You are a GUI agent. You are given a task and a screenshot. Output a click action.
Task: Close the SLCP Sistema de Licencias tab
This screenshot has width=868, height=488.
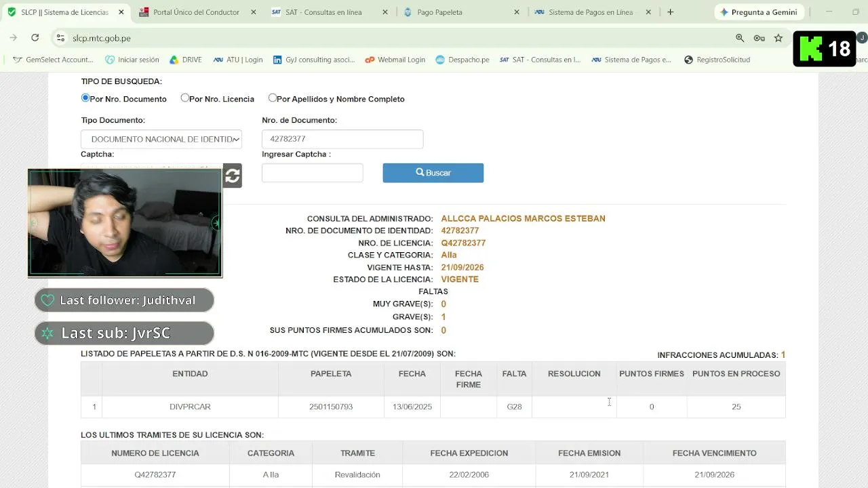(x=121, y=12)
